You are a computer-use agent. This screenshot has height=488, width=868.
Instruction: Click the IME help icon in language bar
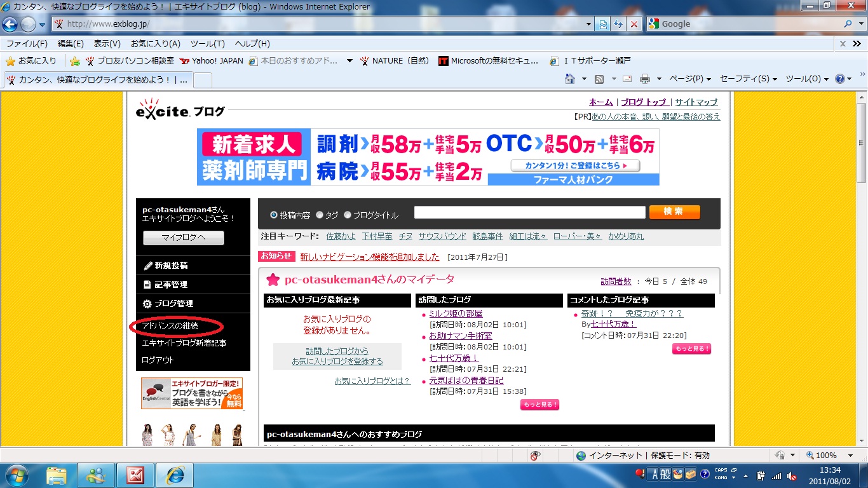705,474
